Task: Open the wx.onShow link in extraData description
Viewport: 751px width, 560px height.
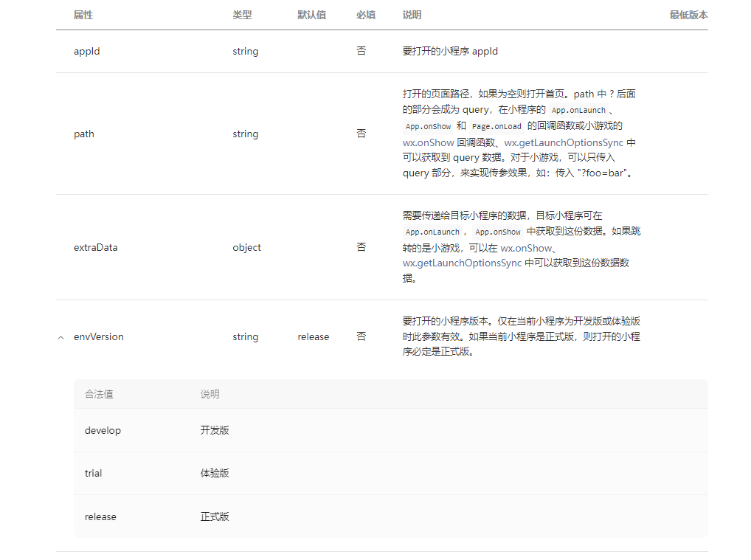Action: (x=526, y=248)
